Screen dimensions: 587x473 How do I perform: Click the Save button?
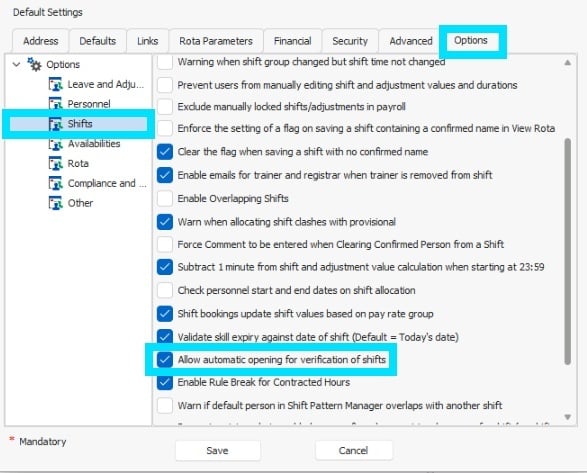(x=218, y=451)
